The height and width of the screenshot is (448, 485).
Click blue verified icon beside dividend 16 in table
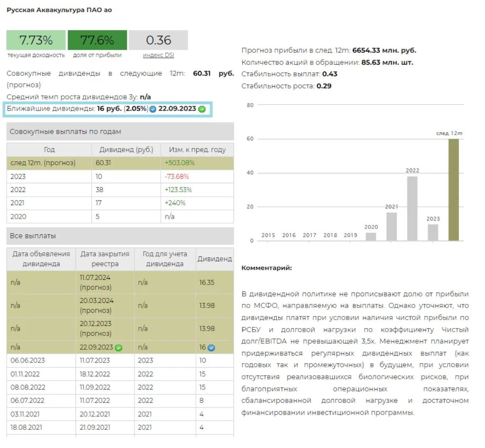pos(211,348)
